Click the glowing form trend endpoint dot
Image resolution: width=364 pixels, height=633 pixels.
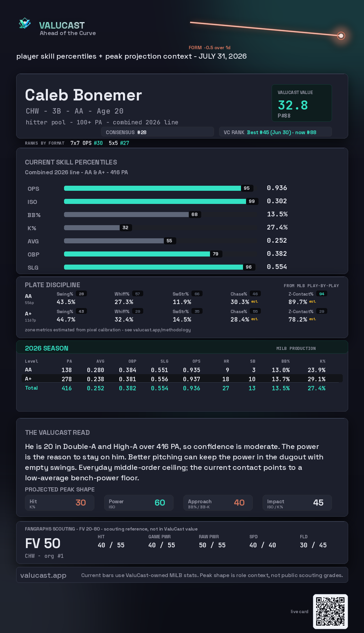(341, 35)
